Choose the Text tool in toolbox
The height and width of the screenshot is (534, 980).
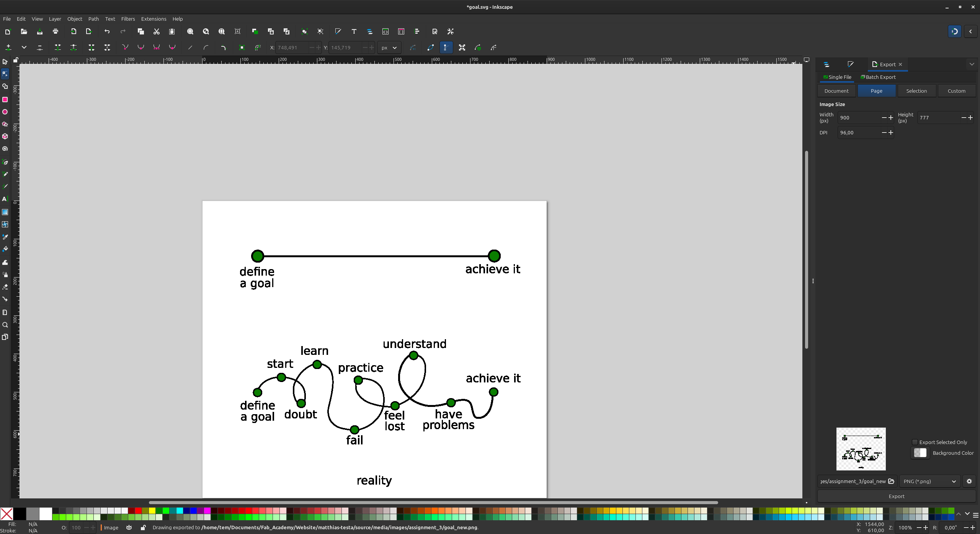click(5, 199)
